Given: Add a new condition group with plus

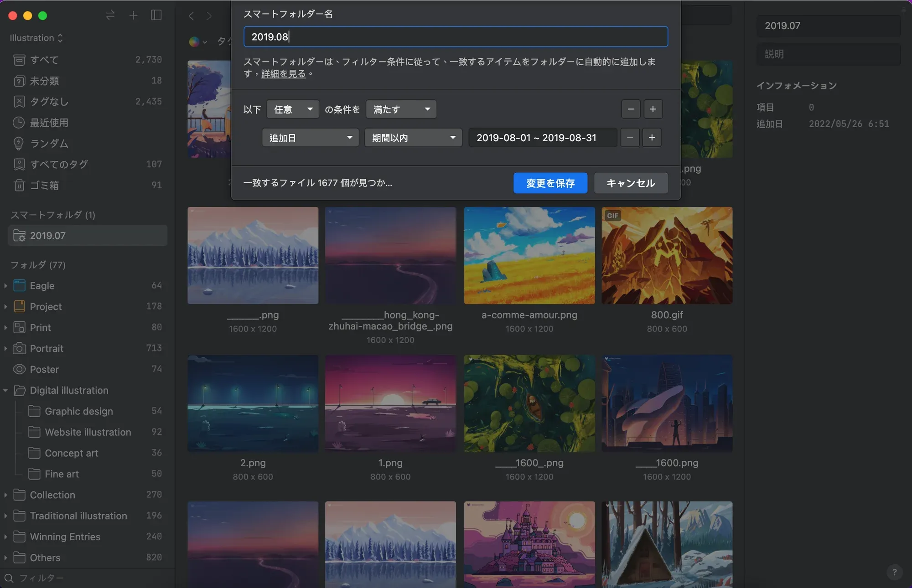Looking at the screenshot, I should click(x=653, y=109).
